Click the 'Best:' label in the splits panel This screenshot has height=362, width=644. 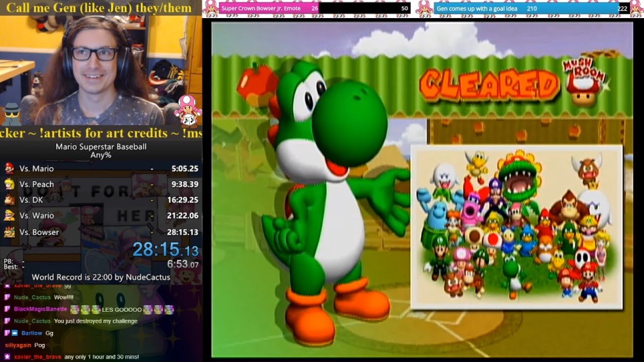pyautogui.click(x=10, y=267)
